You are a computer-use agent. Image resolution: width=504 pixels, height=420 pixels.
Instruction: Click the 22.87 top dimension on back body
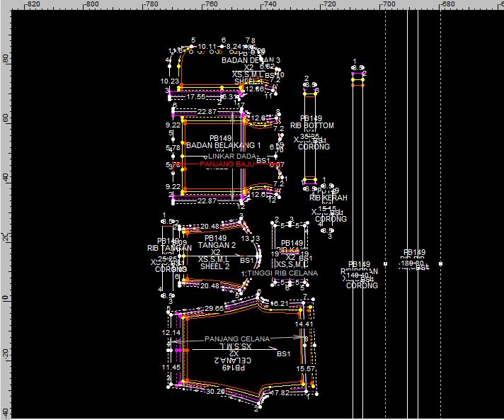pos(207,112)
